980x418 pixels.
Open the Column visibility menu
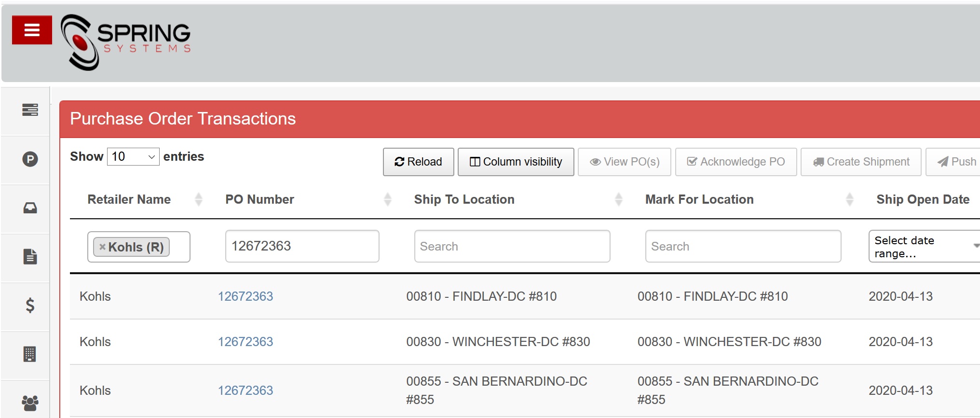(x=516, y=162)
